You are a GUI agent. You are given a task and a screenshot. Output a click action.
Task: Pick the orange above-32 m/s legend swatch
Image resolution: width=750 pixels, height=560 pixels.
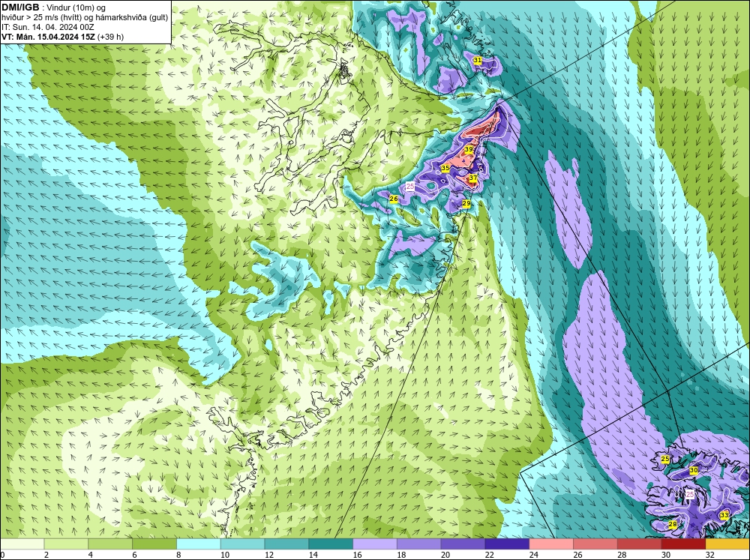[x=727, y=544]
